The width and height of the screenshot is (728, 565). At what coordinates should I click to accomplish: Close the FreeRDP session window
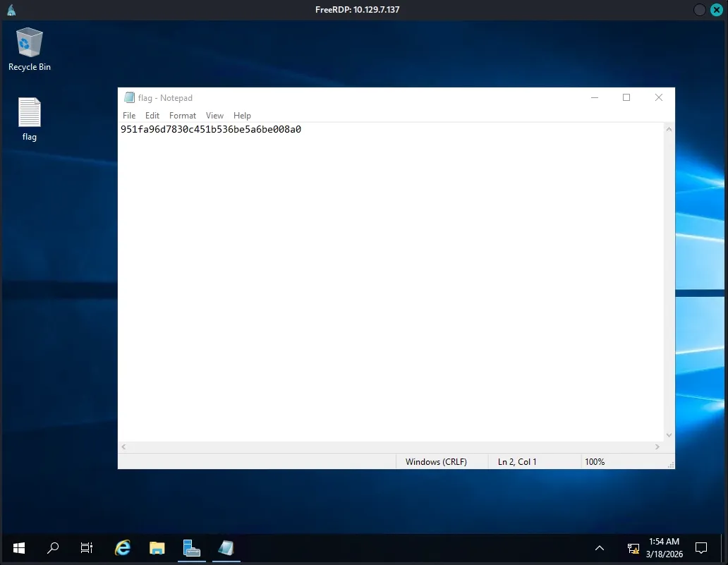(717, 10)
